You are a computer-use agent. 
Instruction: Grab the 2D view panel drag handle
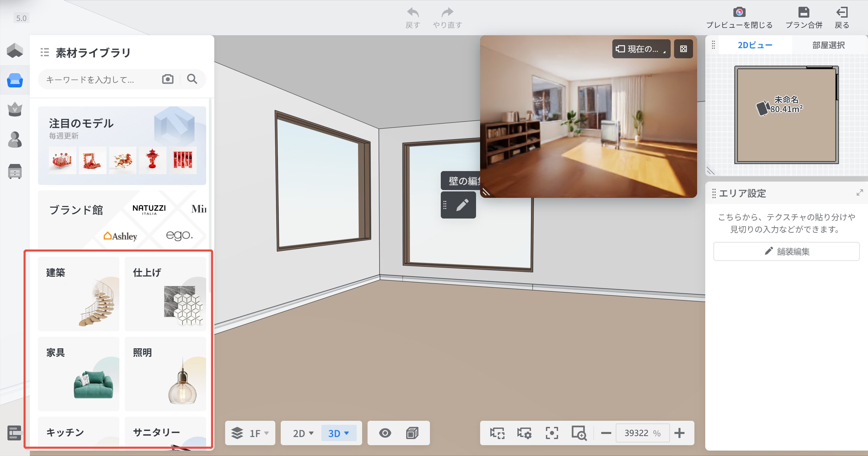point(713,45)
